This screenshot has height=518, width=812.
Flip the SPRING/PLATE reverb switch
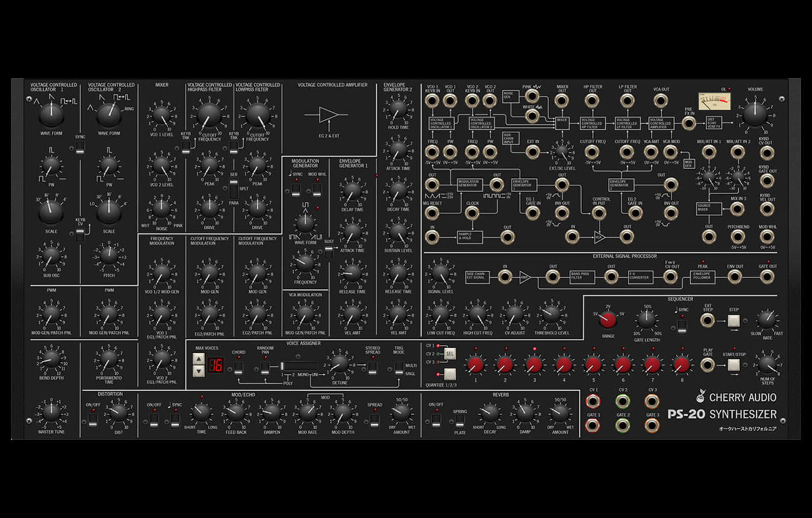tap(460, 421)
